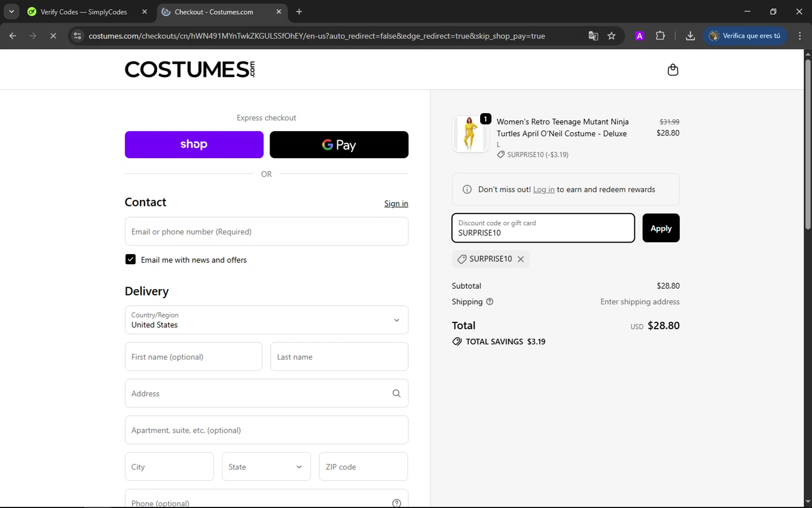Screen dimensions: 812x508
Task: Pay with the Google Pay button
Action: [339, 145]
